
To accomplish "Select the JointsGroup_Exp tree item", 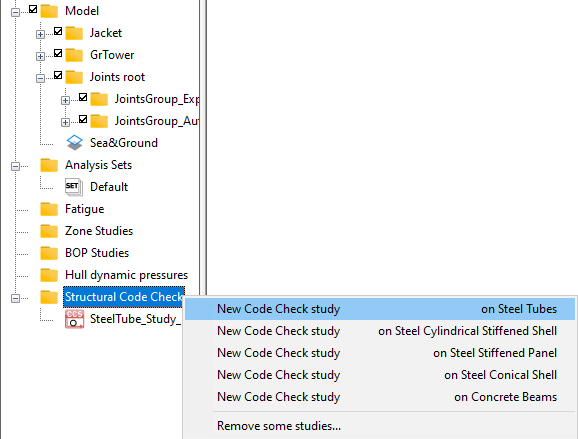I will (x=157, y=99).
